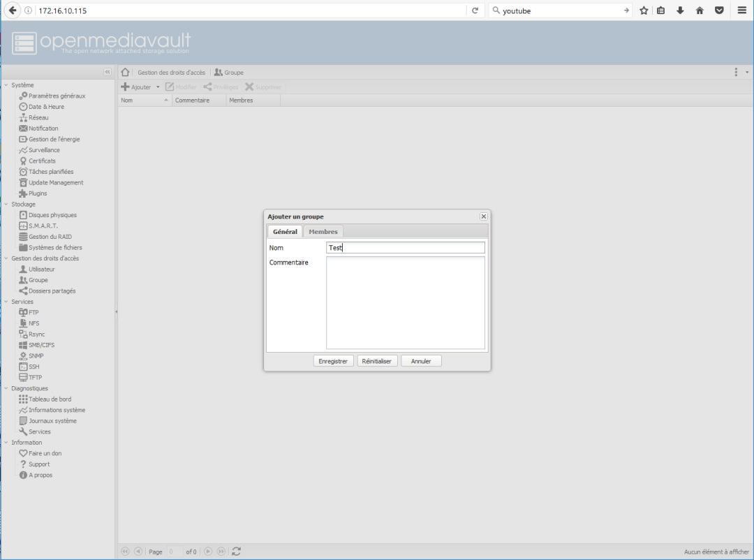Image resolution: width=754 pixels, height=560 pixels.
Task: Select the Général tab
Action: [285, 232]
